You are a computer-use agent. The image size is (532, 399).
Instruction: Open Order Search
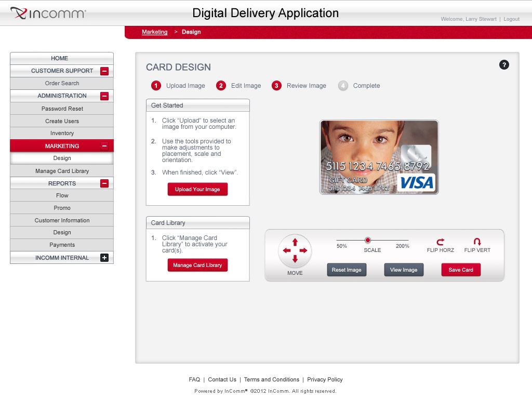point(62,83)
